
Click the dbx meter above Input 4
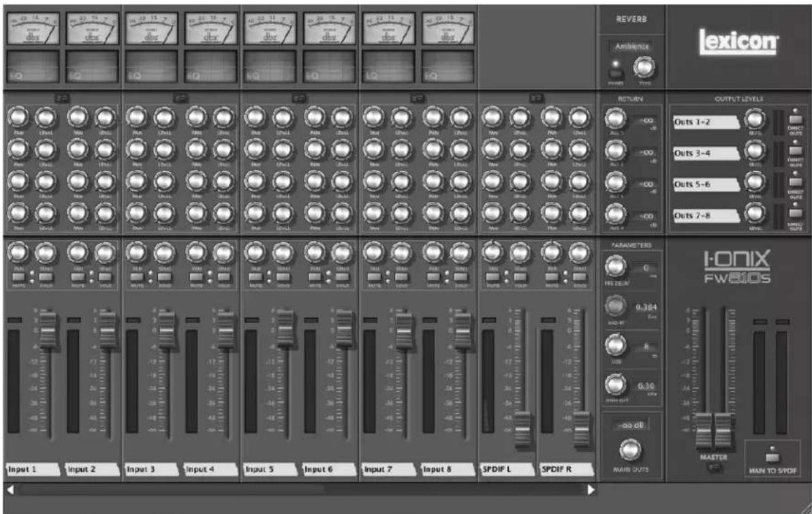pyautogui.click(x=211, y=29)
